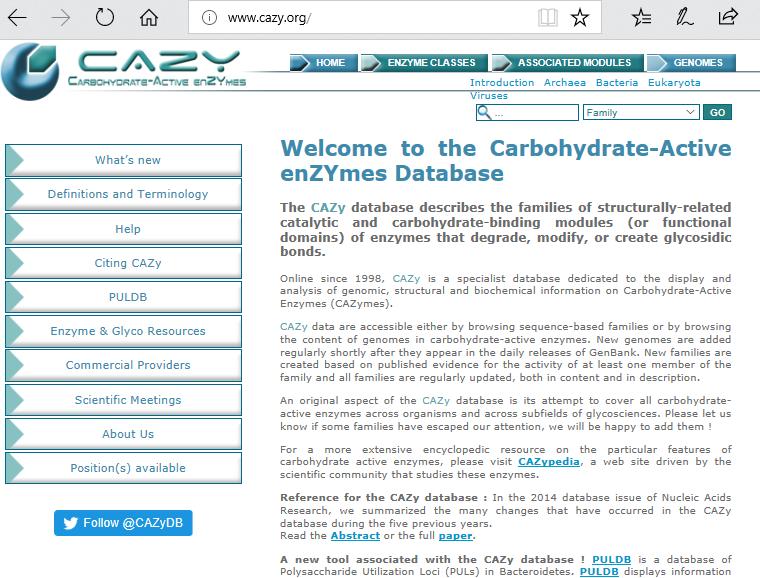Image resolution: width=760 pixels, height=578 pixels.
Task: Open the ENZYME CLASSES tab
Action: point(425,63)
